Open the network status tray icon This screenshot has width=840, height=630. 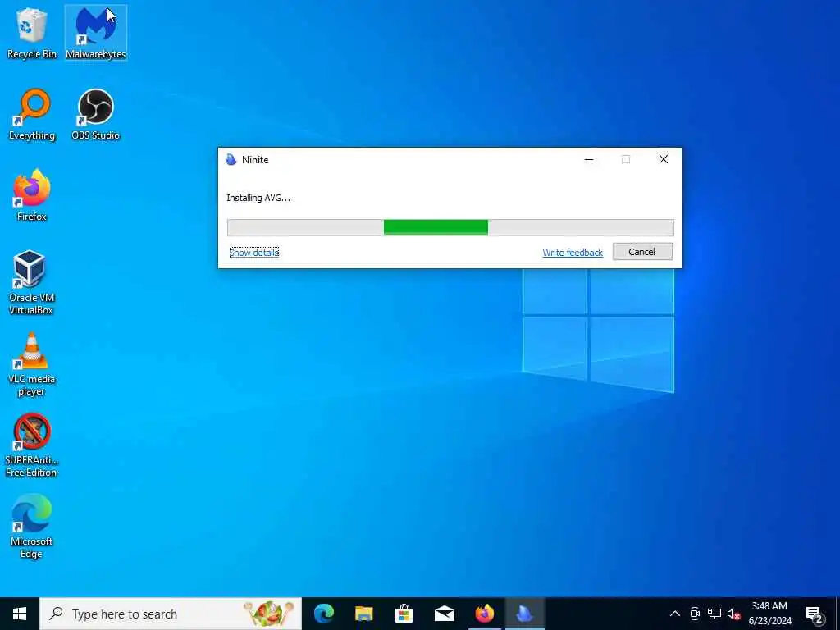click(714, 614)
